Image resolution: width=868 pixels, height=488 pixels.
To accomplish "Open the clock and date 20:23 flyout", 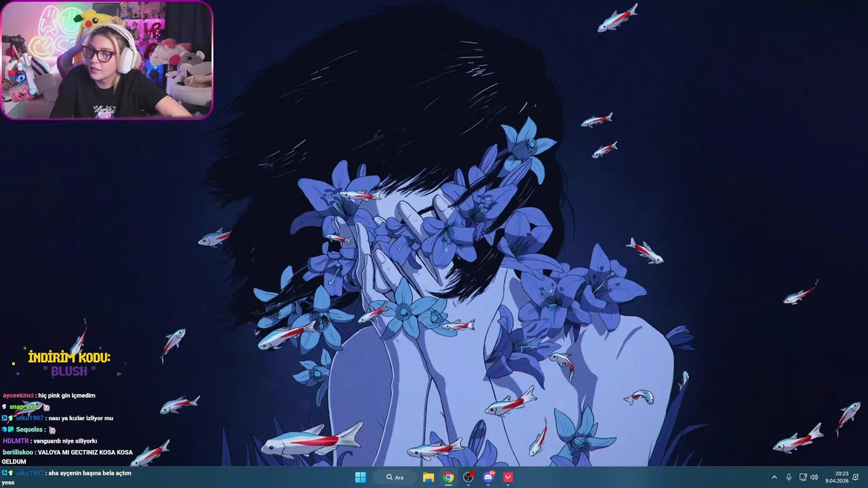I will tap(837, 477).
